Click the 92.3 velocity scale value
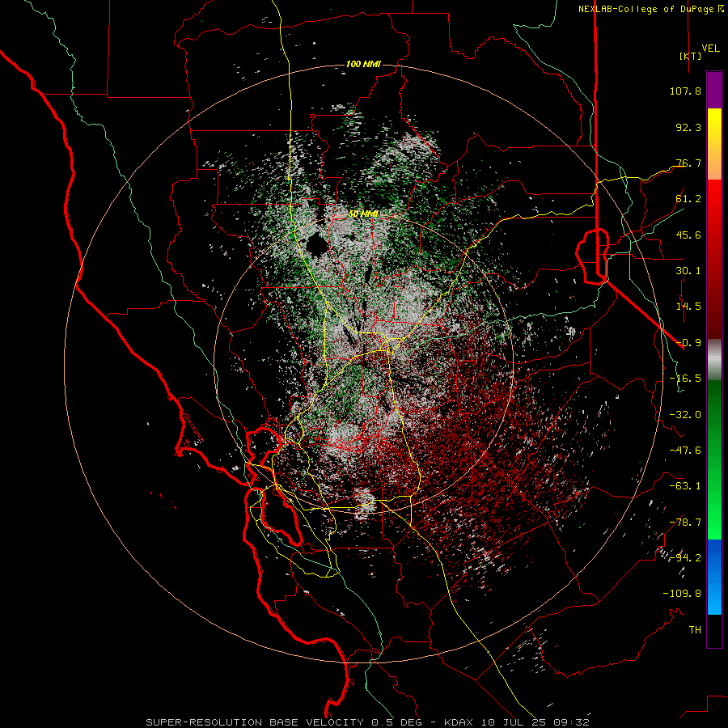This screenshot has width=728, height=728. (x=688, y=127)
